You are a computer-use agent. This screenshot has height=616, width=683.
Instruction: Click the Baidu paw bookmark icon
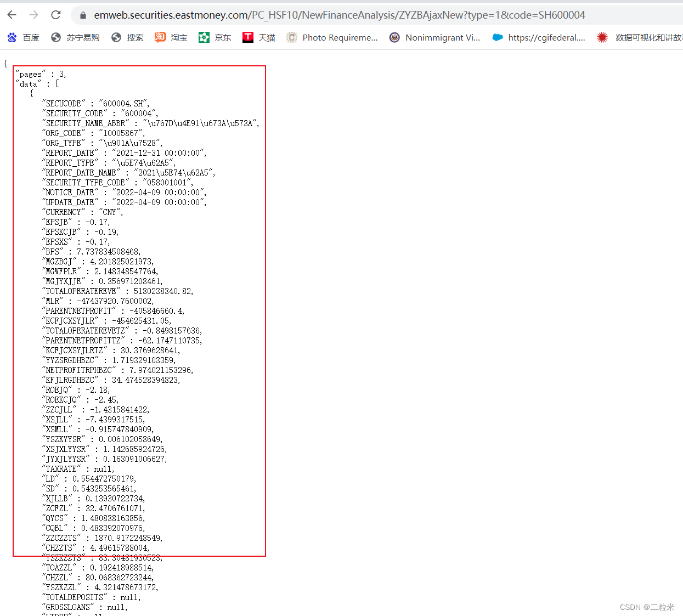12,37
